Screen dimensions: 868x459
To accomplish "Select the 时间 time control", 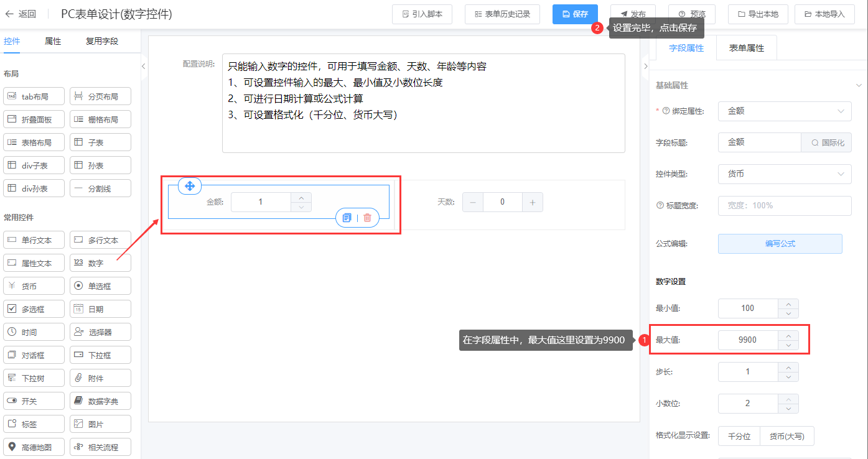I will (34, 332).
